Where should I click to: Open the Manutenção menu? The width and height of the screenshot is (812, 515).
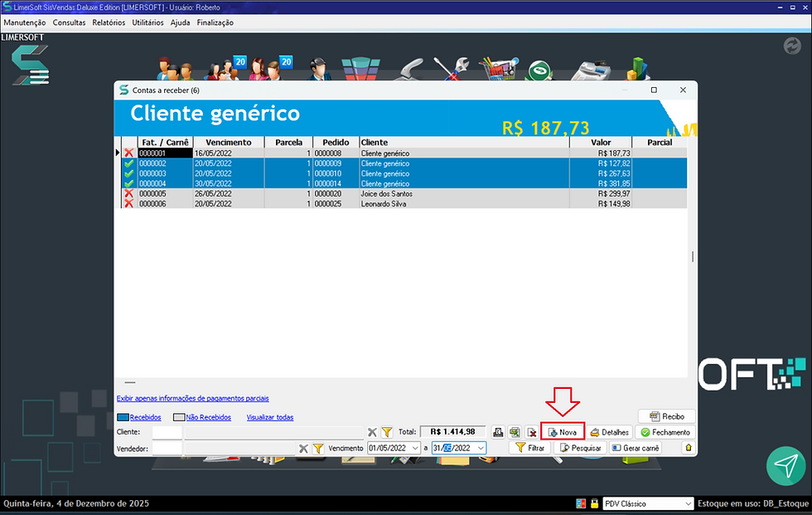click(x=24, y=22)
